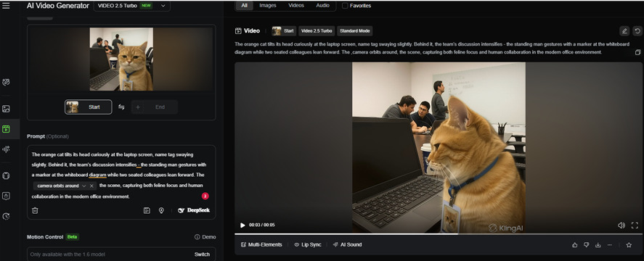Click the Start tag in the video header
This screenshot has width=644, height=261.
pyautogui.click(x=284, y=30)
